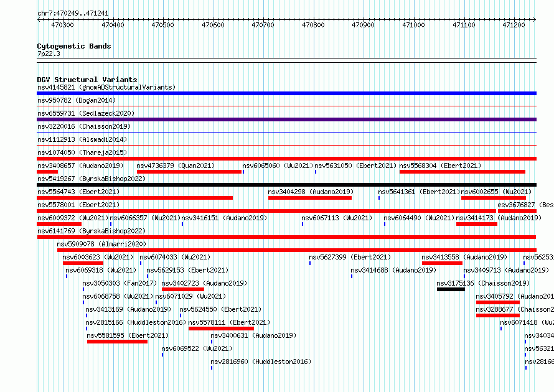Click the nsv1074050 (Thareja2015) label
Viewport: 554px width, 392px height.
pyautogui.click(x=82, y=152)
